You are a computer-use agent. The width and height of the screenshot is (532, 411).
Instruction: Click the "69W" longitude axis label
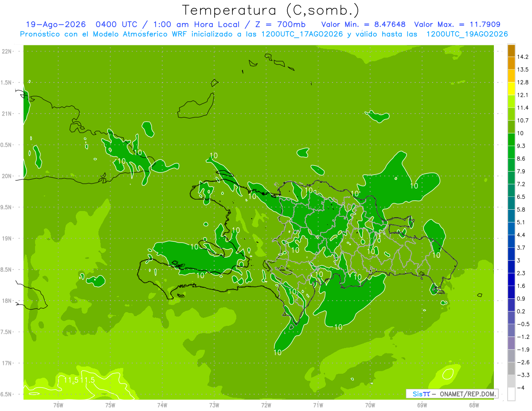tap(422, 405)
